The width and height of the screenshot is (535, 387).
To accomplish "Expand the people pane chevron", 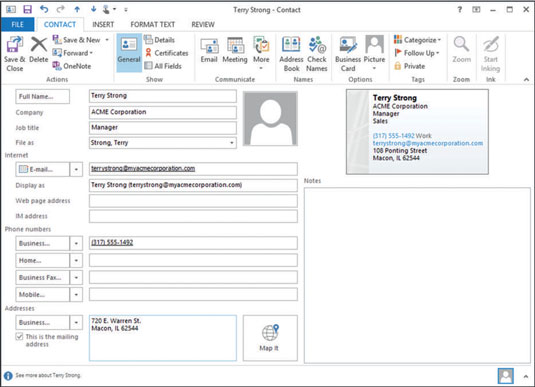I will 526,376.
